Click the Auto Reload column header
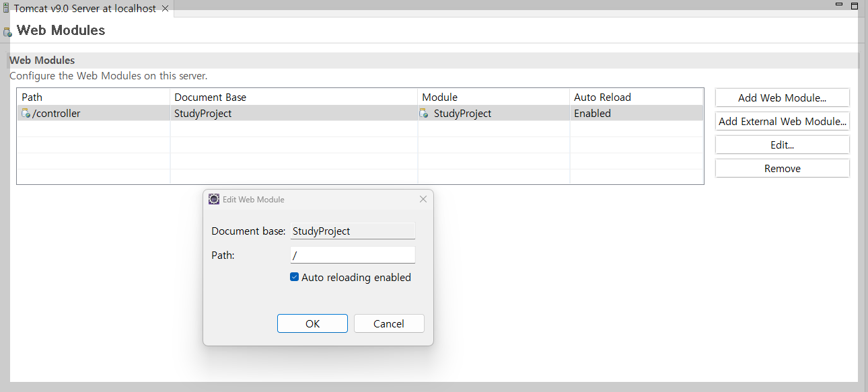Viewport: 868px width, 392px height. [x=637, y=97]
